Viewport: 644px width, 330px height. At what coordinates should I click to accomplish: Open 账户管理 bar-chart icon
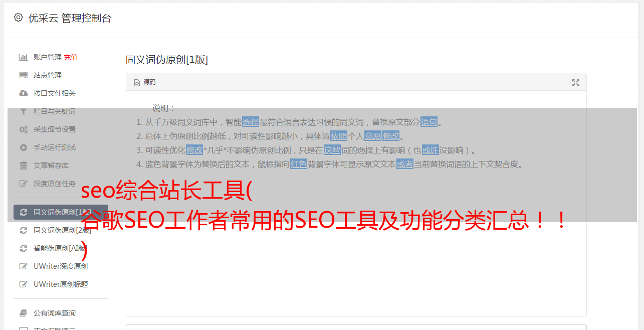[23, 57]
